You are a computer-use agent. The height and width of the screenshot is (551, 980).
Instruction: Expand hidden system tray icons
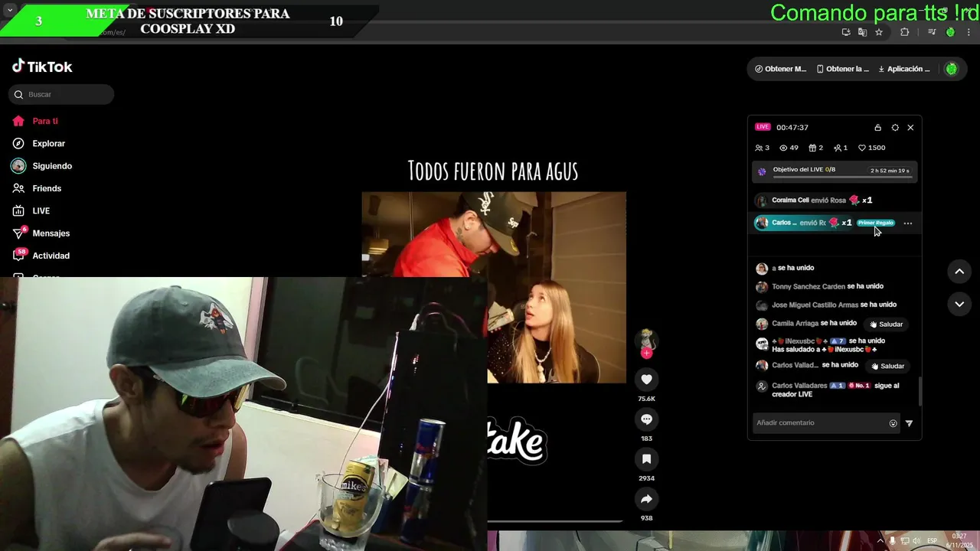click(880, 541)
